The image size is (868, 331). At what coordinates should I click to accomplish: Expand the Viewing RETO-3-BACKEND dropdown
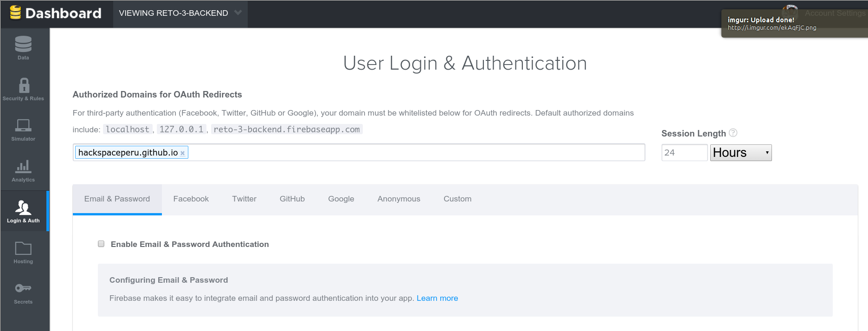(180, 13)
